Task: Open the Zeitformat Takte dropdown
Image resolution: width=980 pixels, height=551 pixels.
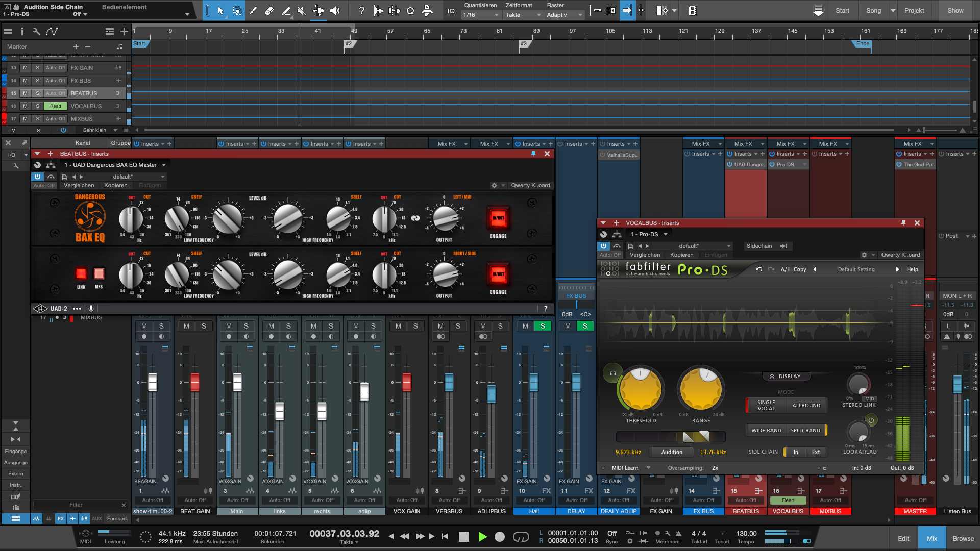Action: (x=523, y=15)
